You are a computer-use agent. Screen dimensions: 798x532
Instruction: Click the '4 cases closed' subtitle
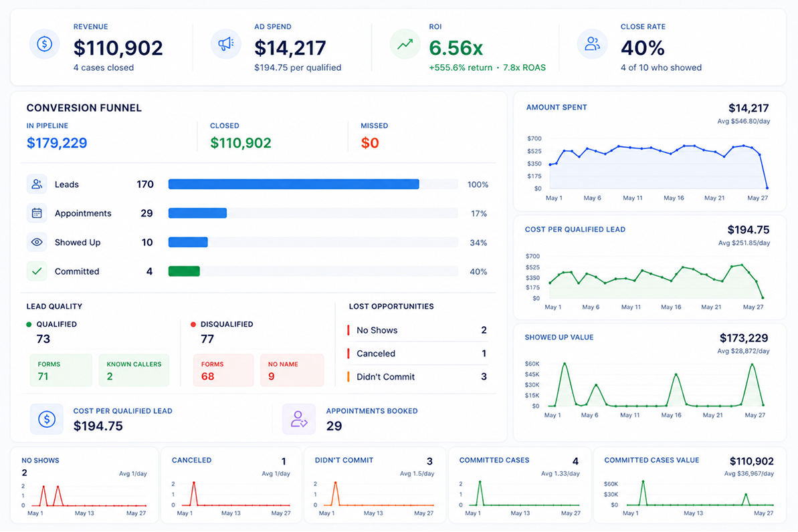click(103, 68)
